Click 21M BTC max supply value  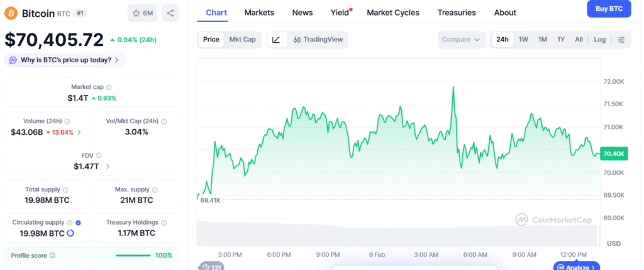(136, 200)
